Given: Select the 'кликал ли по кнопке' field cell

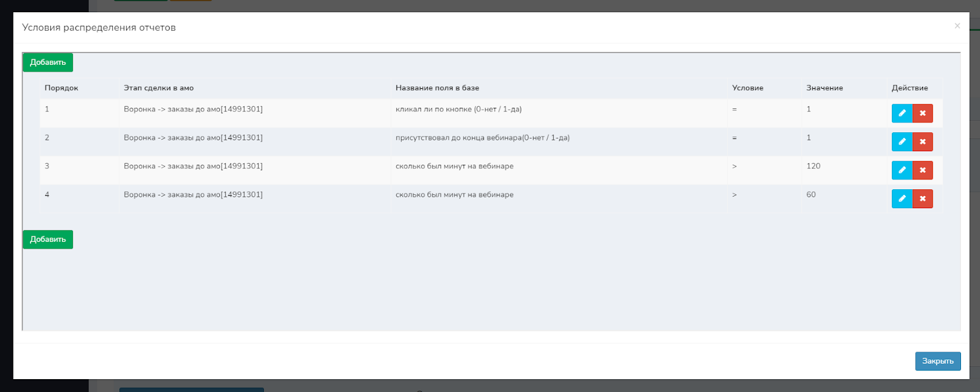Looking at the screenshot, I should tap(458, 110).
